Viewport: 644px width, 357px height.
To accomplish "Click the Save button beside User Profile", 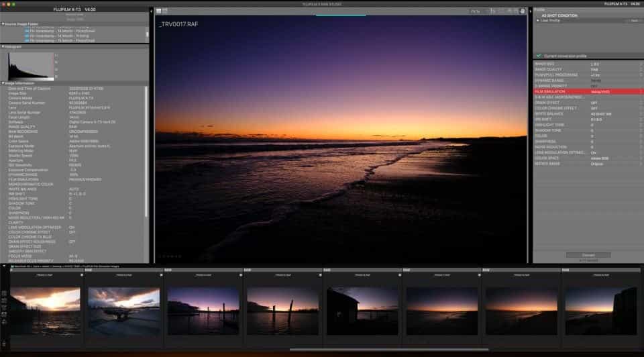I will [634, 20].
